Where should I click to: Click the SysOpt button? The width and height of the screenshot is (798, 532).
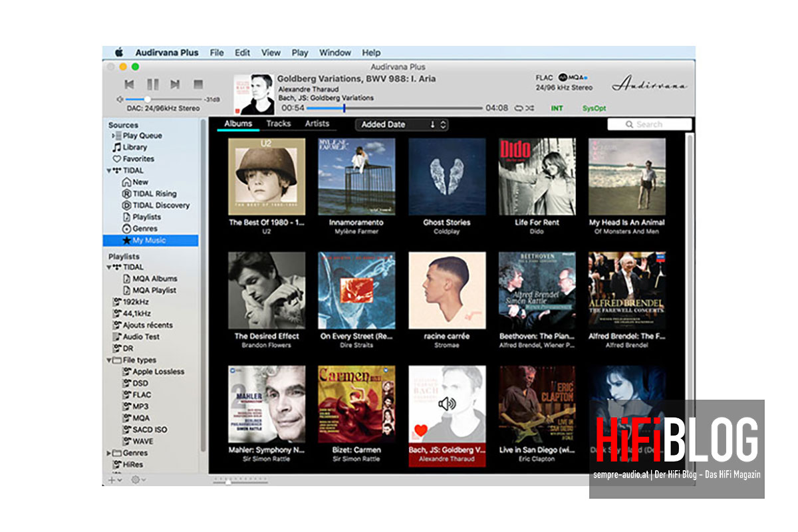coord(594,108)
